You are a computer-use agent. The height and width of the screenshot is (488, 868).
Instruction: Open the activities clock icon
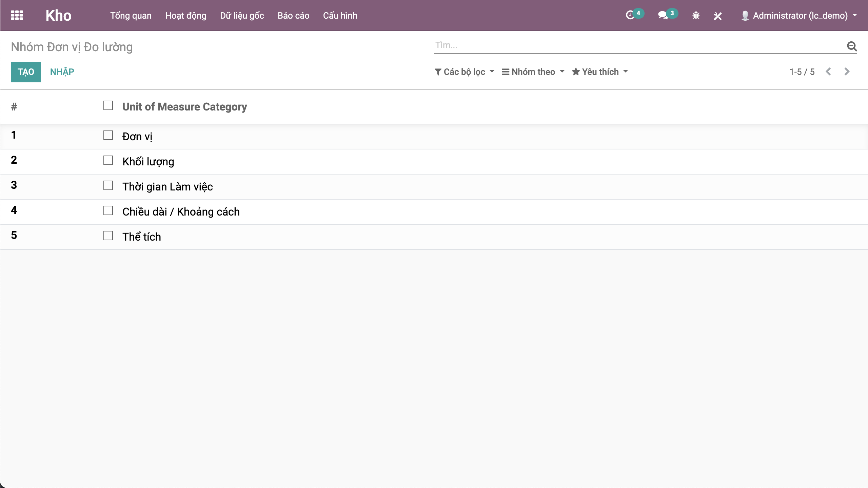click(x=630, y=15)
